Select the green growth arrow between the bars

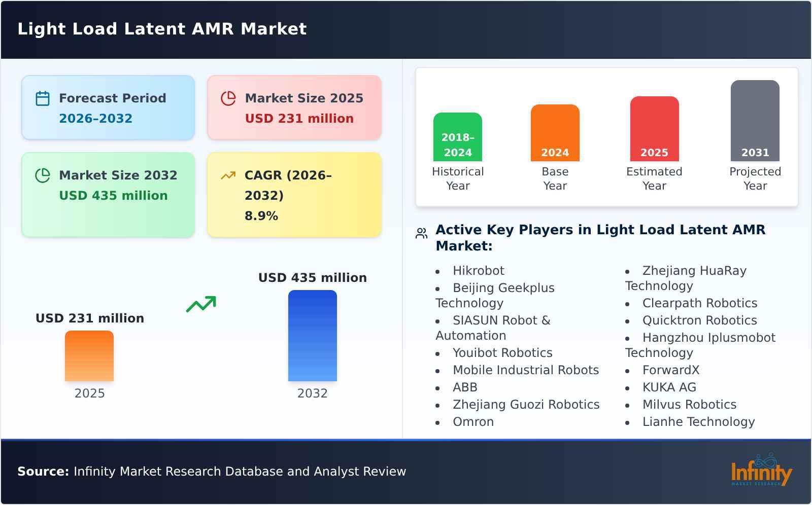(x=202, y=304)
